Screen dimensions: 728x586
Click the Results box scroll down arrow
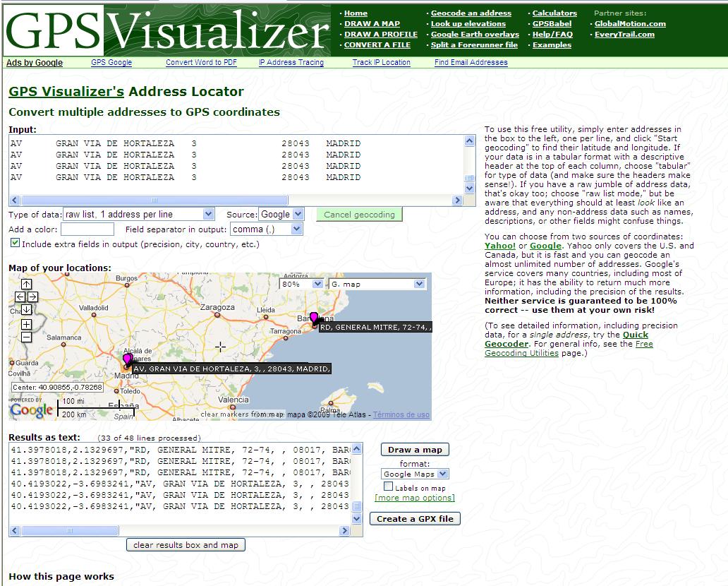click(356, 519)
